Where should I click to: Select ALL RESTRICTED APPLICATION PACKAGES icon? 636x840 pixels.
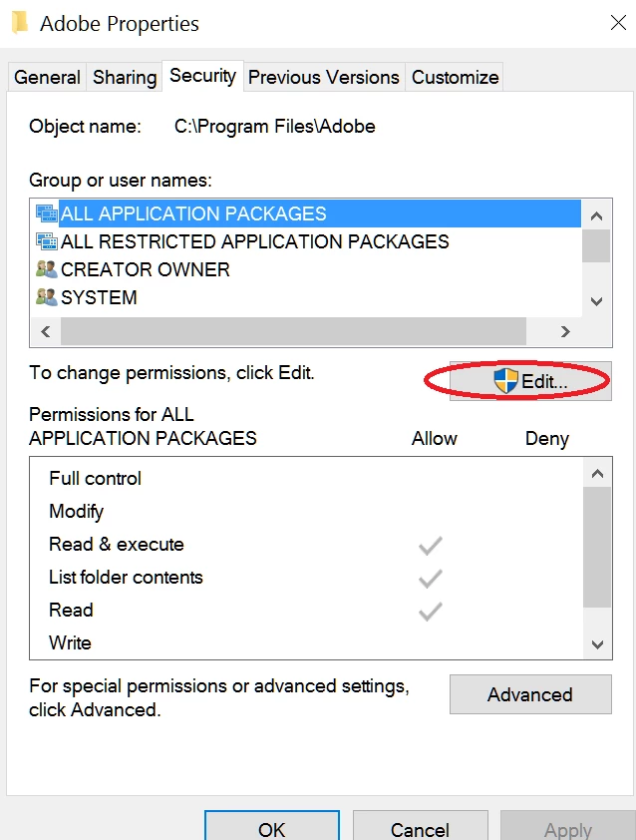47,241
